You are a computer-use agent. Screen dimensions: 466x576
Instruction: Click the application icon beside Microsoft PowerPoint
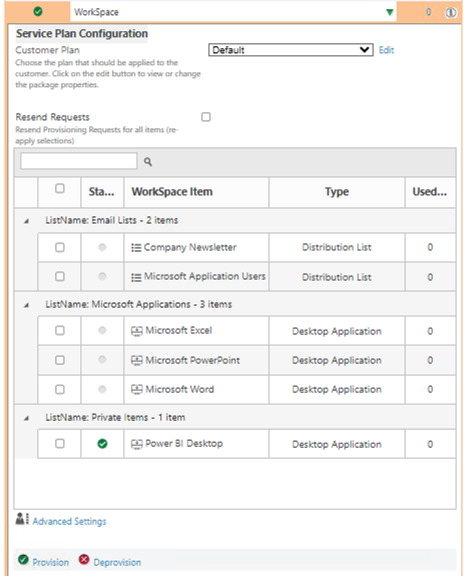(137, 361)
